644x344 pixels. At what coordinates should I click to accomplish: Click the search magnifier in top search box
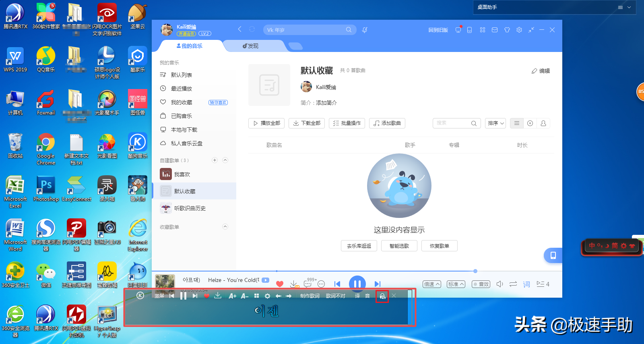click(349, 29)
